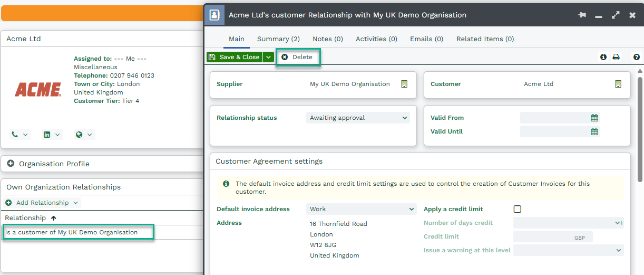Click the telephone number 0207 946 0123
The height and width of the screenshot is (275, 644).
[x=132, y=75]
